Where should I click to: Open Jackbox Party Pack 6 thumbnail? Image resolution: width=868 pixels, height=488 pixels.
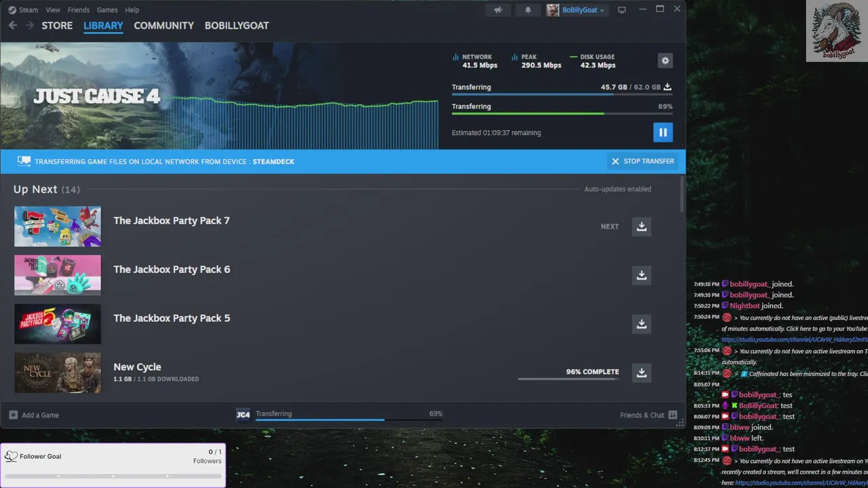[x=58, y=275]
